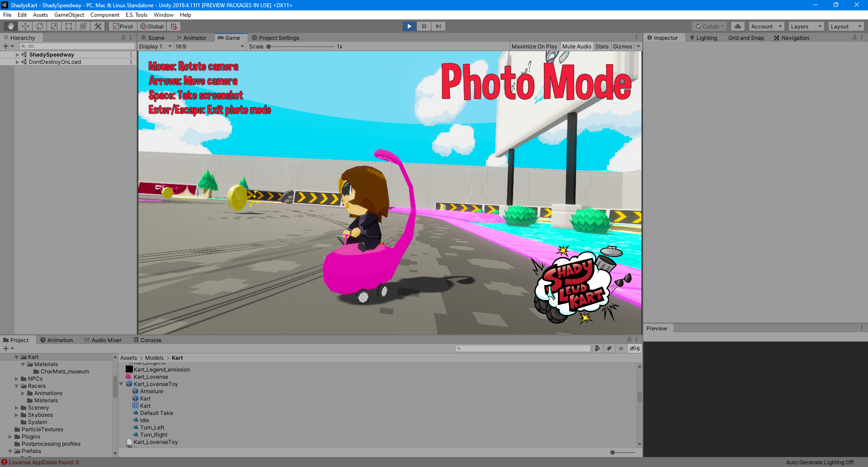The image size is (868, 467).
Task: Open the E.S. Tools menu
Action: pyautogui.click(x=137, y=14)
